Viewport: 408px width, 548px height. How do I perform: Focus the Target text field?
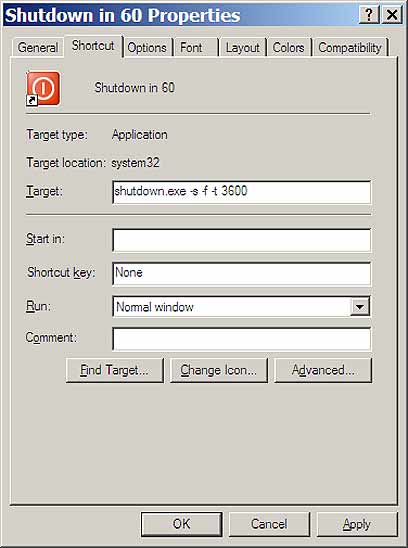[x=241, y=192]
